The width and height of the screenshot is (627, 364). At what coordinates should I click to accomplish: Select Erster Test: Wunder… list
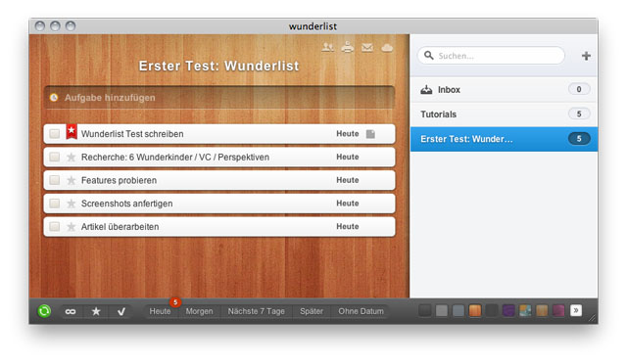click(x=504, y=139)
